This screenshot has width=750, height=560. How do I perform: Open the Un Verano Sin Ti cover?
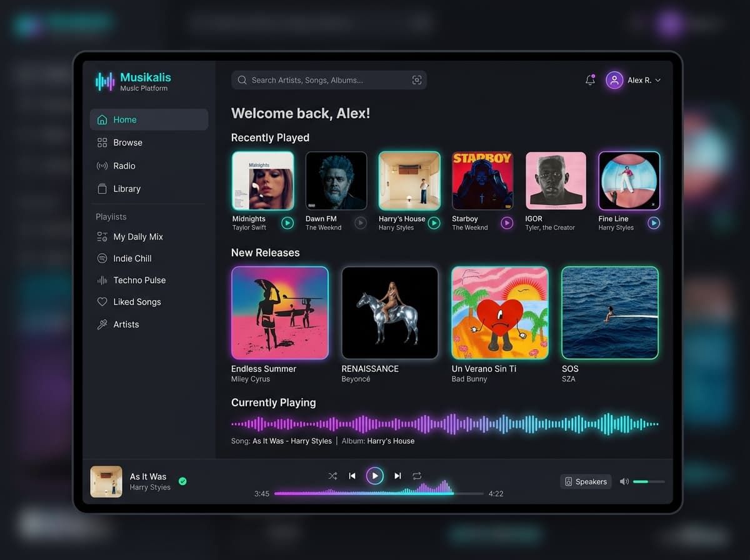pyautogui.click(x=500, y=312)
